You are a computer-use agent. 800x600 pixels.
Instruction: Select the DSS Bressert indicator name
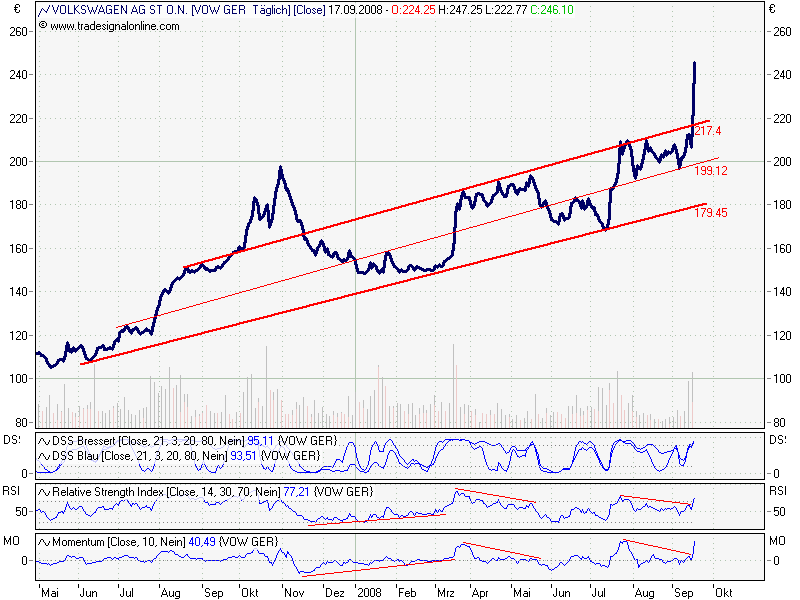[84, 441]
